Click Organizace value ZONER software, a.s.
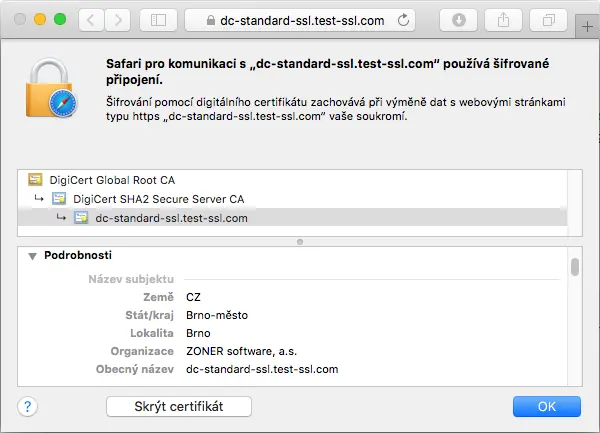Image resolution: width=600 pixels, height=433 pixels. pyautogui.click(x=241, y=351)
